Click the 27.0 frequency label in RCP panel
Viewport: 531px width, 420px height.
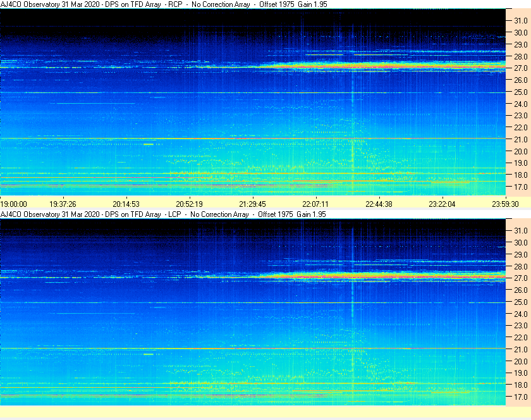(521, 68)
